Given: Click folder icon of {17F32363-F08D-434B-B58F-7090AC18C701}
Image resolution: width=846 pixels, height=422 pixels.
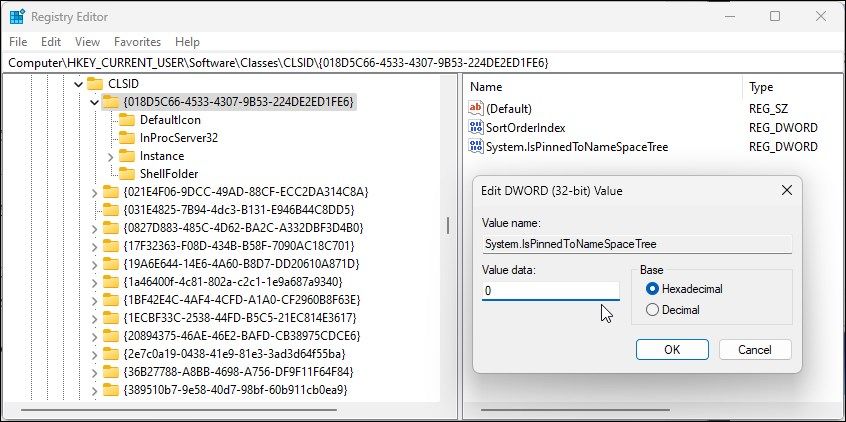Looking at the screenshot, I should point(111,246).
